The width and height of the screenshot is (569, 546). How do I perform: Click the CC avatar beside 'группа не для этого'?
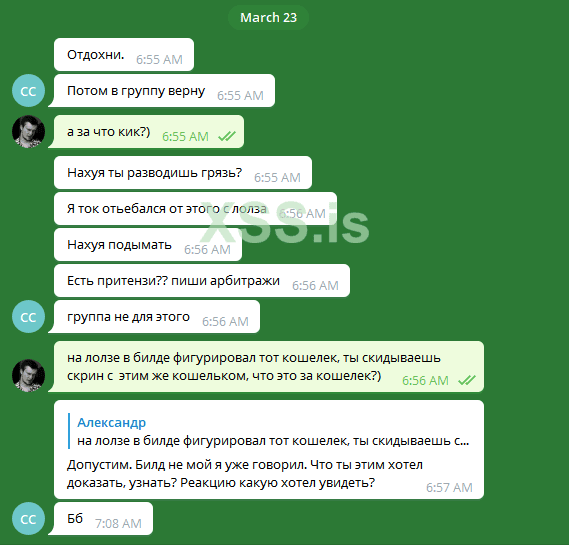click(x=28, y=317)
